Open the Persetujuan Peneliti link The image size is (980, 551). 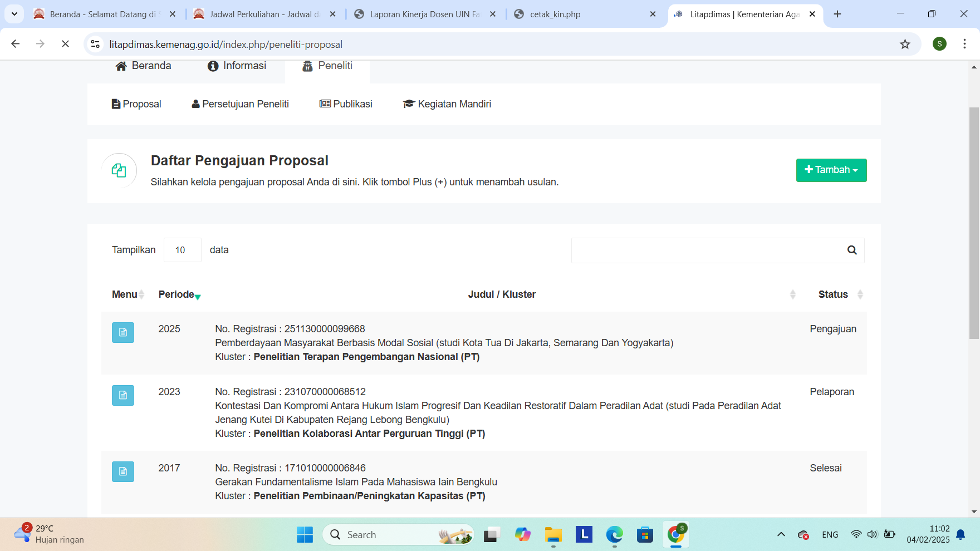pos(240,104)
